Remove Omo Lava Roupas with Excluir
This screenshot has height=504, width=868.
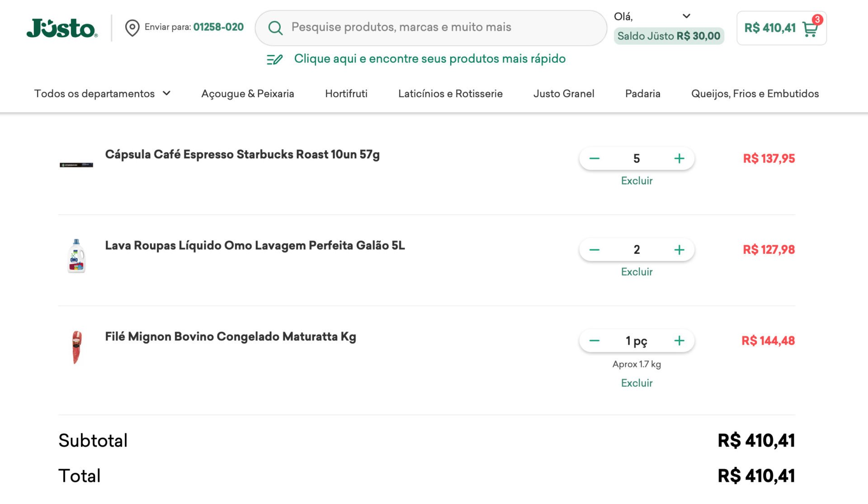(637, 272)
